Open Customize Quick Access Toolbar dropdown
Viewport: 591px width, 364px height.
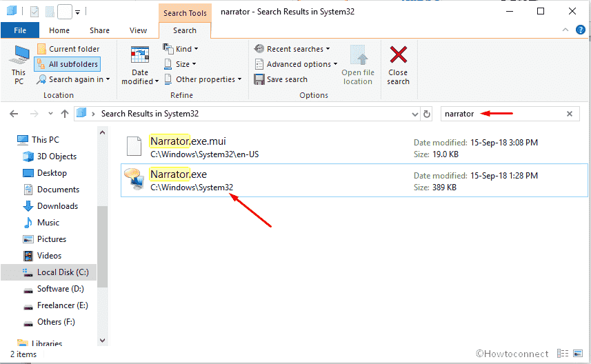[78, 12]
